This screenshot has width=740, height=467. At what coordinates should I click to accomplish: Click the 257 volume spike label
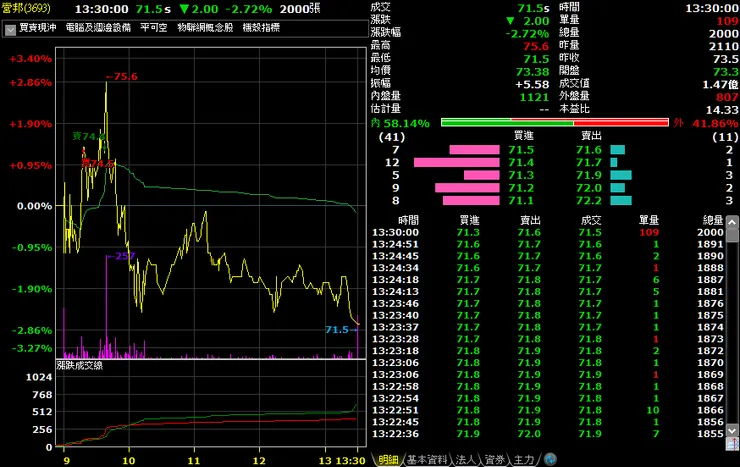click(121, 256)
